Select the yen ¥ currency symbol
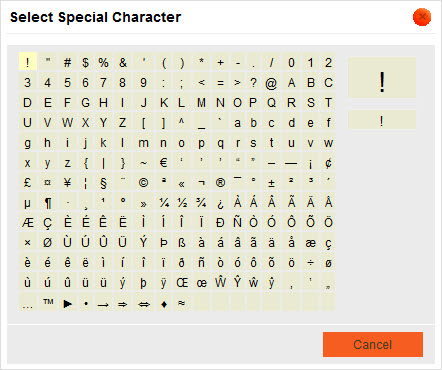 [x=68, y=183]
